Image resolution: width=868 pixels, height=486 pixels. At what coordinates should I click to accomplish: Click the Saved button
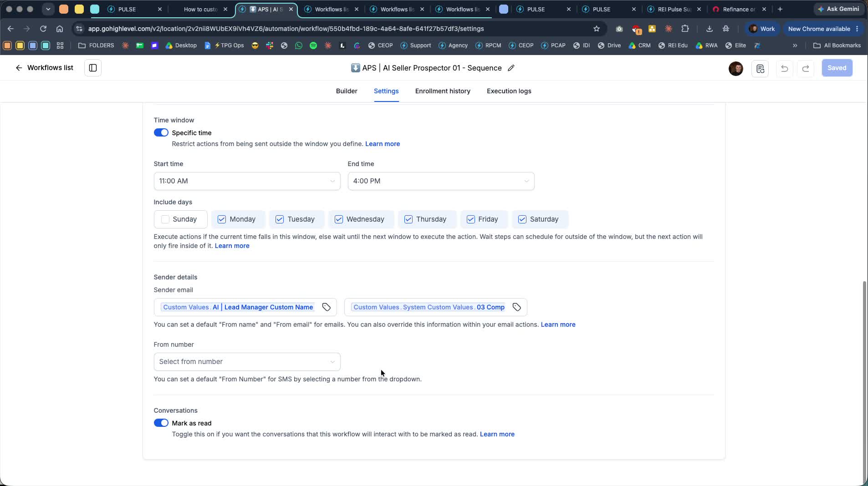(837, 68)
